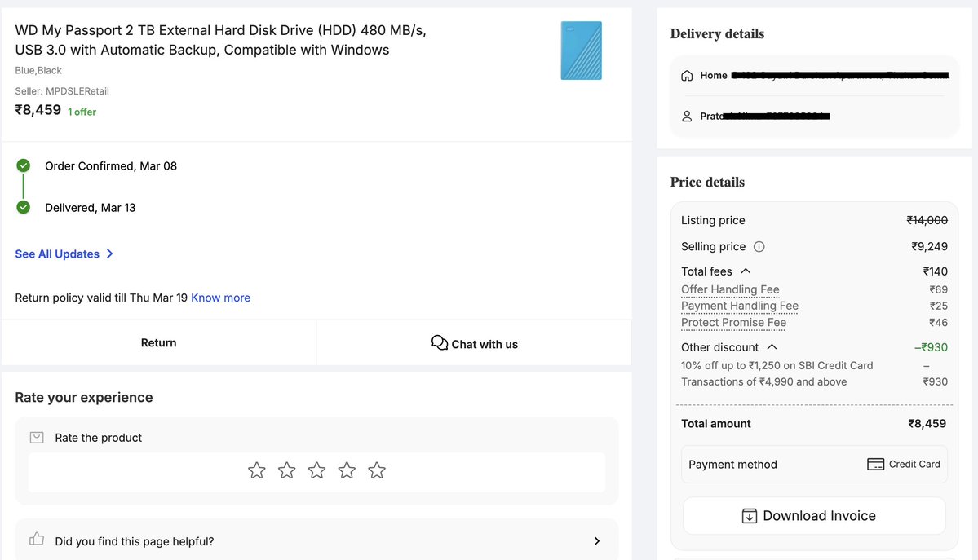Screen dimensions: 978x560
Task: Click the Blue,Black variant text
Action: click(x=38, y=70)
